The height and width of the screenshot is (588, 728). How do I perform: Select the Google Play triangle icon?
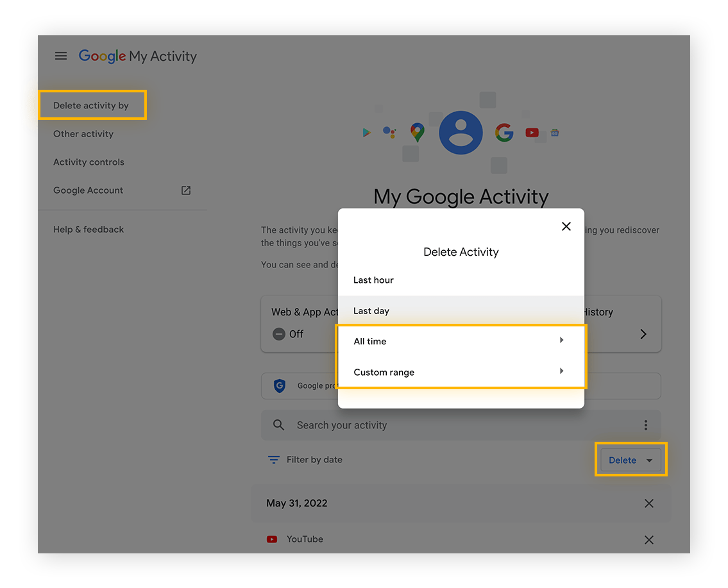point(367,132)
